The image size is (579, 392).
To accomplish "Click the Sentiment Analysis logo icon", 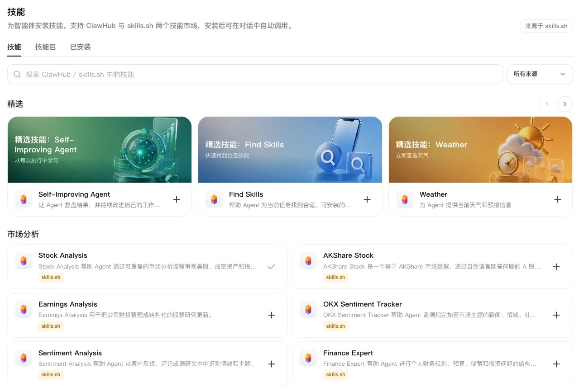I will coord(24,359).
